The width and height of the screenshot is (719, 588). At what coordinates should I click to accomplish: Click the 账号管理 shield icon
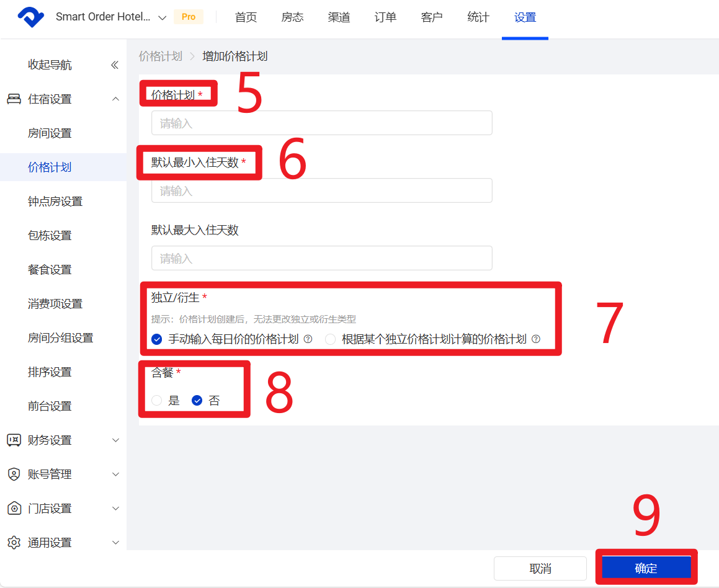[x=14, y=474]
